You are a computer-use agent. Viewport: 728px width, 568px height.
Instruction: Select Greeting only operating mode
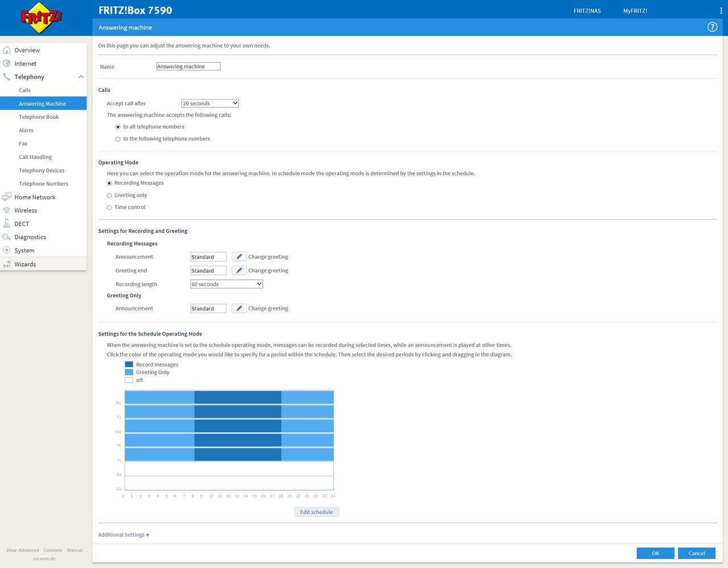click(x=109, y=196)
